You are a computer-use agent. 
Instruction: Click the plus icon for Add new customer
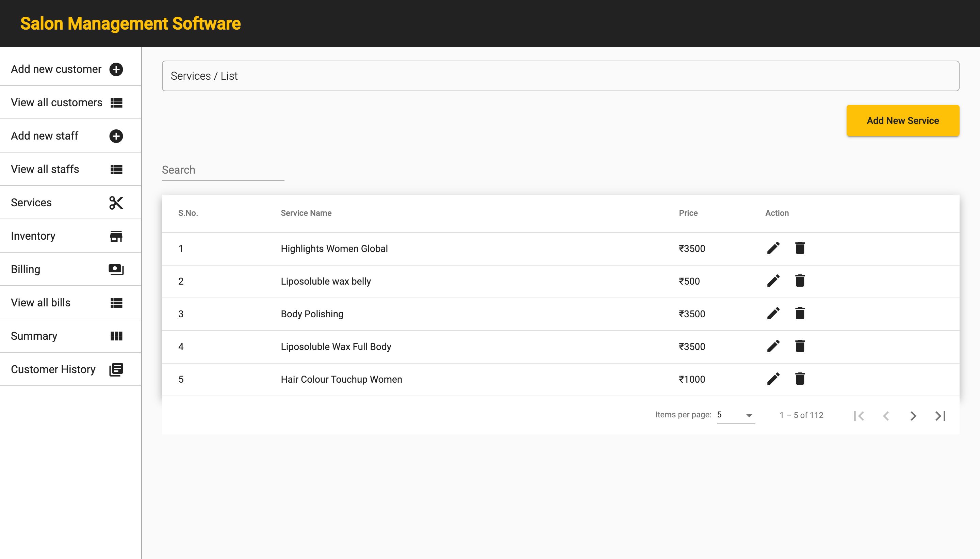(116, 69)
